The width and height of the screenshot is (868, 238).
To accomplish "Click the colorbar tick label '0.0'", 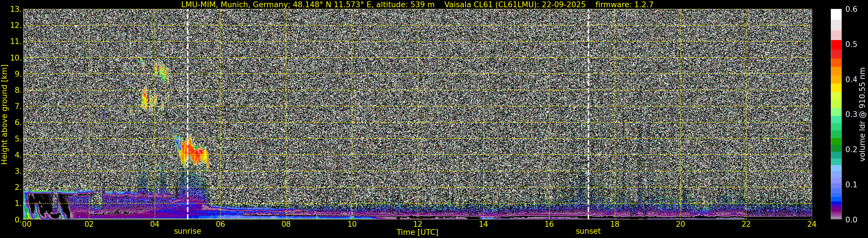I will tap(851, 220).
